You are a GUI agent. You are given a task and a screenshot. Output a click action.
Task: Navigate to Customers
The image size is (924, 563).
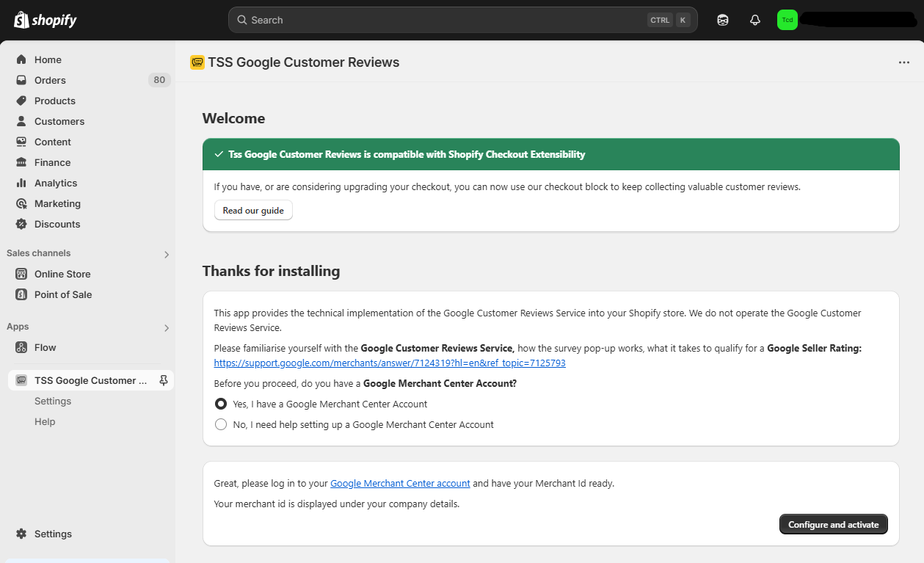click(59, 121)
